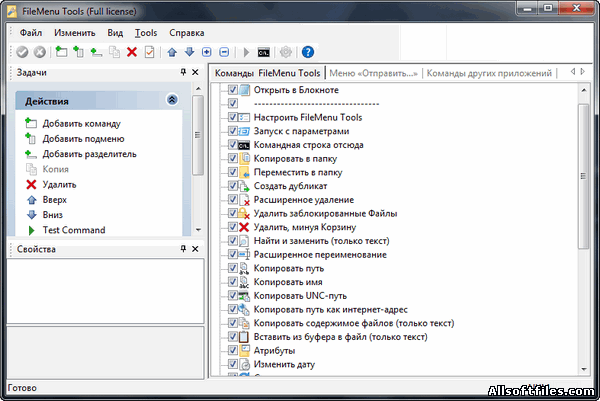This screenshot has height=401, width=600.
Task: Open the Изменить menu
Action: (x=75, y=33)
